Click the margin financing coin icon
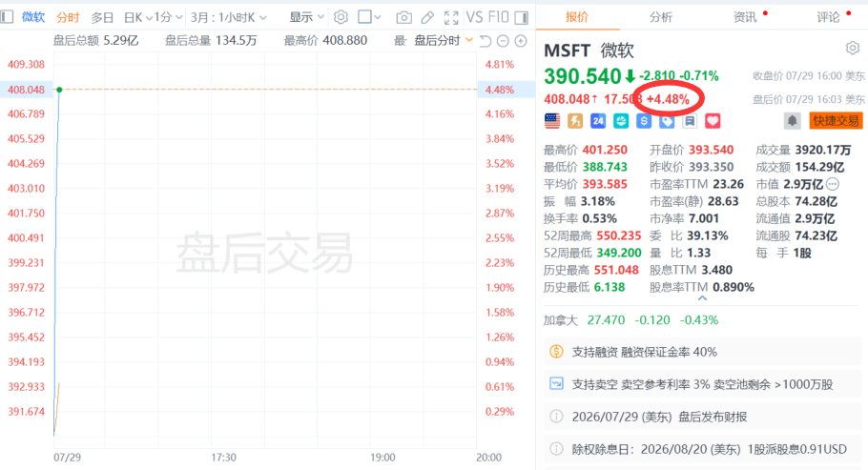The image size is (868, 470). tap(556, 352)
